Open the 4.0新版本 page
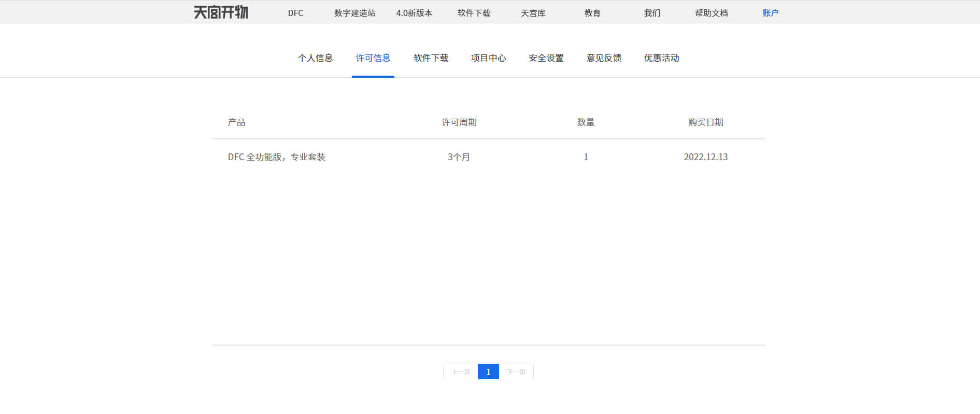The image size is (980, 414). pyautogui.click(x=414, y=13)
